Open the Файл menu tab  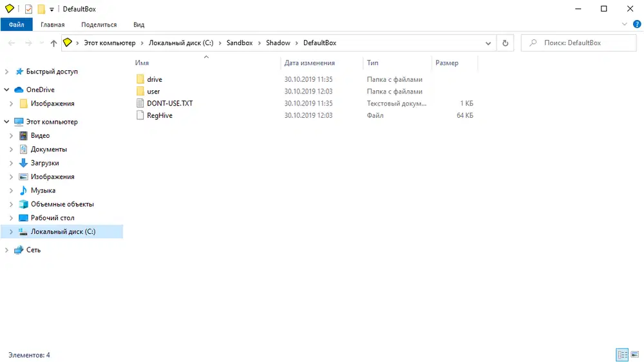(x=17, y=24)
